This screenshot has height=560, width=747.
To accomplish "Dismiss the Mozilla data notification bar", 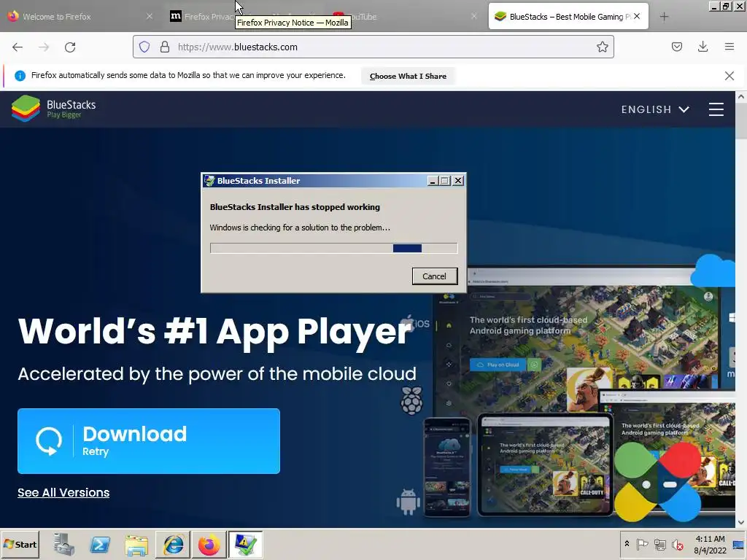I will point(729,76).
